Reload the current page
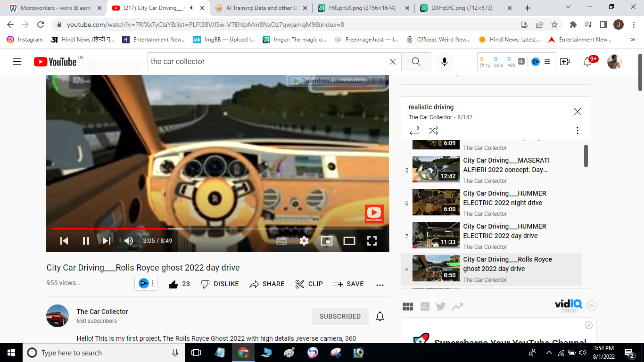The image size is (644, 362). tap(41, 25)
